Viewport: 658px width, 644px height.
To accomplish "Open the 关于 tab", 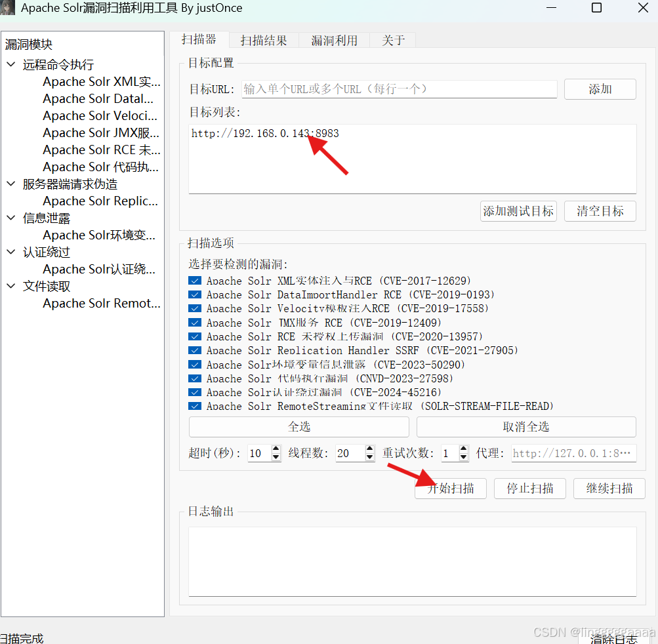I will tap(393, 40).
